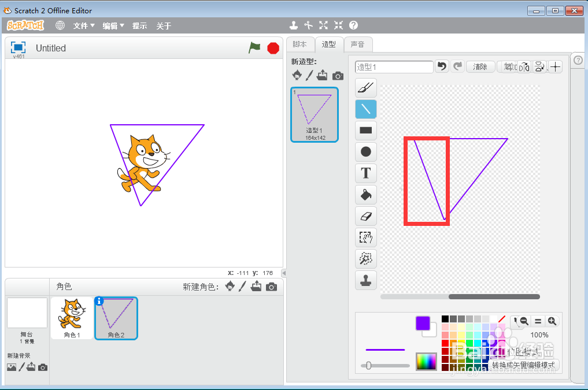Open the 提示 menu item
Image resolution: width=588 pixels, height=390 pixels.
(139, 26)
